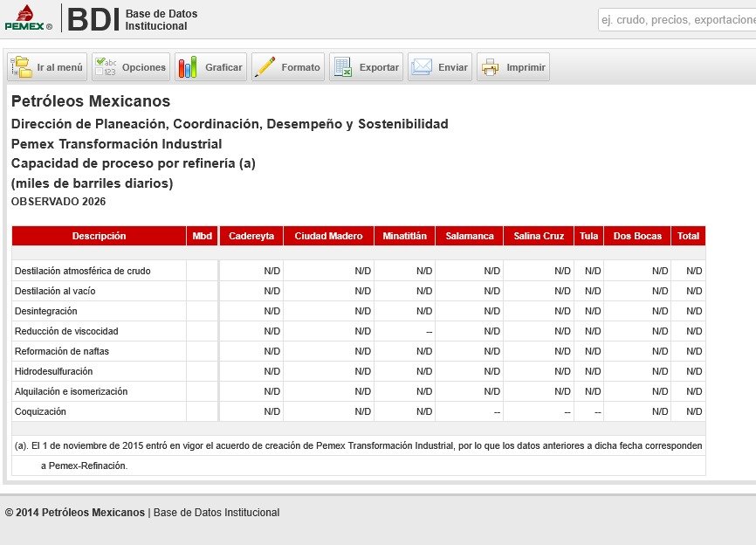Click the Ciudad Madero column header
756x545 pixels.
(328, 236)
